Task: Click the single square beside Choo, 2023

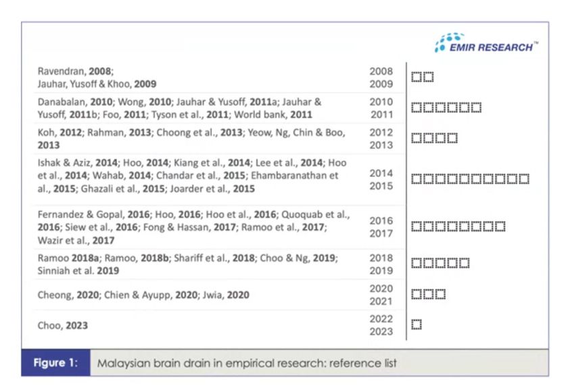Action: pyautogui.click(x=415, y=324)
